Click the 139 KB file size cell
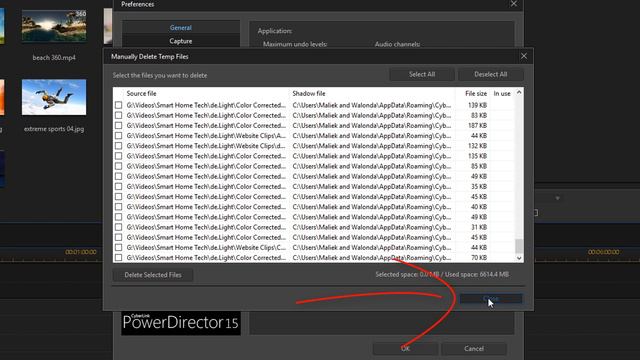Viewport: 640px width, 360px height. 478,105
